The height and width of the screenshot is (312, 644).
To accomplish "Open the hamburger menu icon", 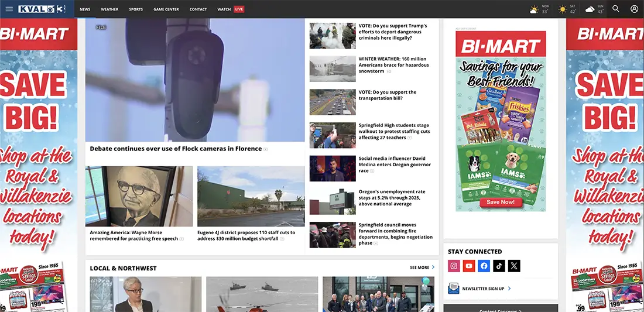I will 9,9.
